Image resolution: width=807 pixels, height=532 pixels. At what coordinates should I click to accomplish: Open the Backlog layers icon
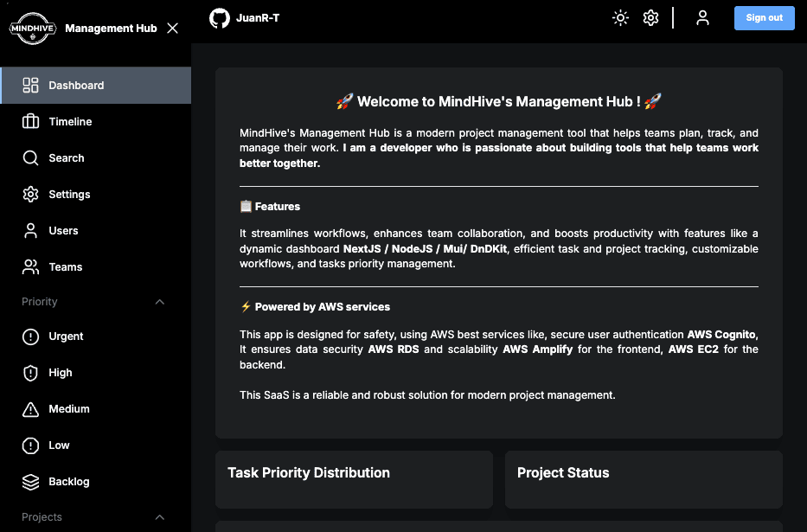tap(31, 482)
